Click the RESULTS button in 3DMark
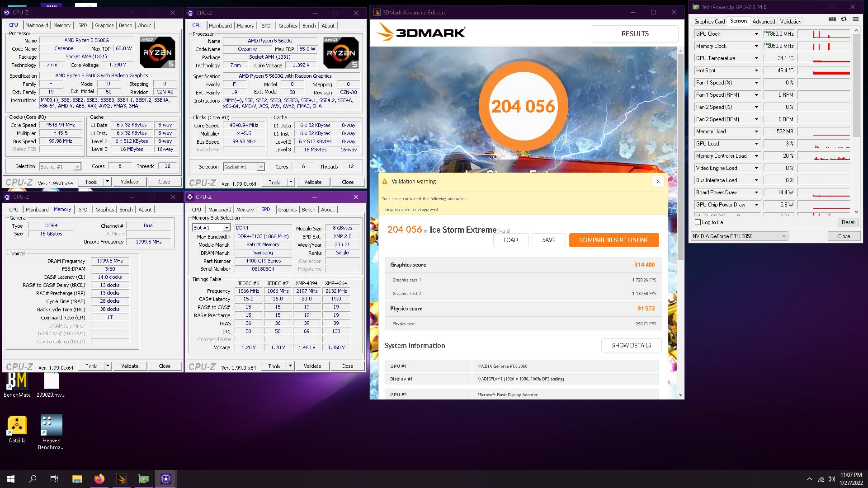868x488 pixels. pyautogui.click(x=635, y=34)
